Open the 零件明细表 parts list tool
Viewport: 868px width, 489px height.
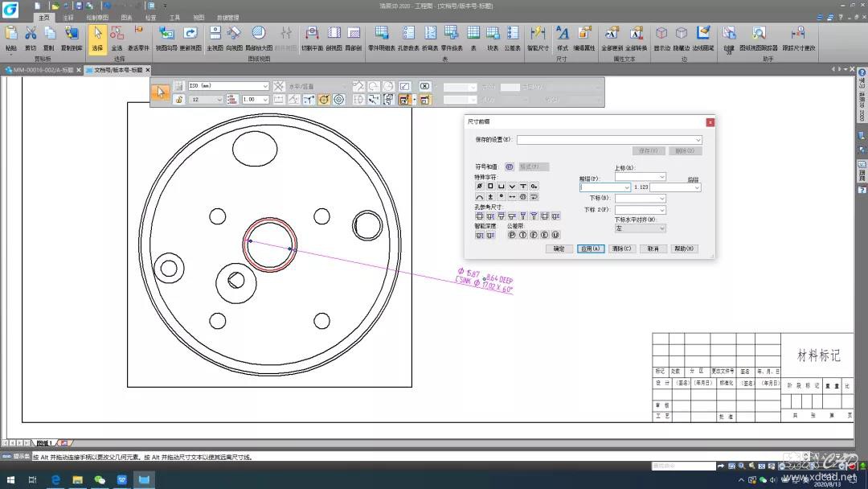tap(382, 33)
